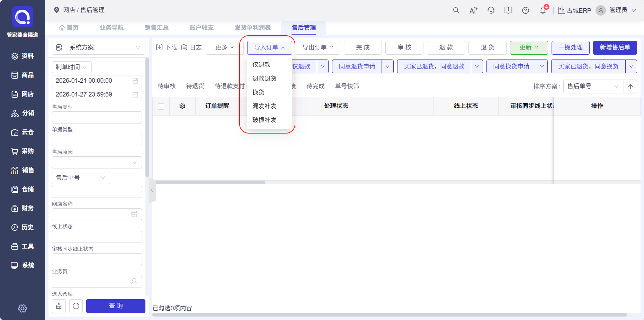Image resolution: width=644 pixels, height=320 pixels.
Task: Click the search magnifier icon in header
Action: pyautogui.click(x=456, y=10)
